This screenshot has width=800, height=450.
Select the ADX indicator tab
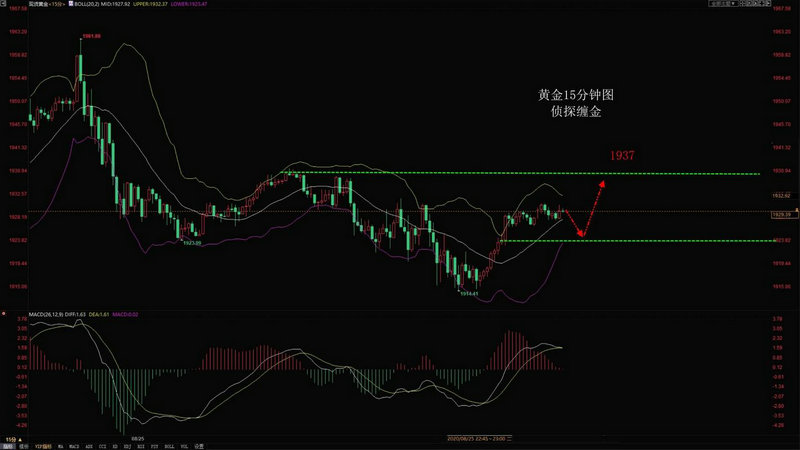(x=89, y=446)
